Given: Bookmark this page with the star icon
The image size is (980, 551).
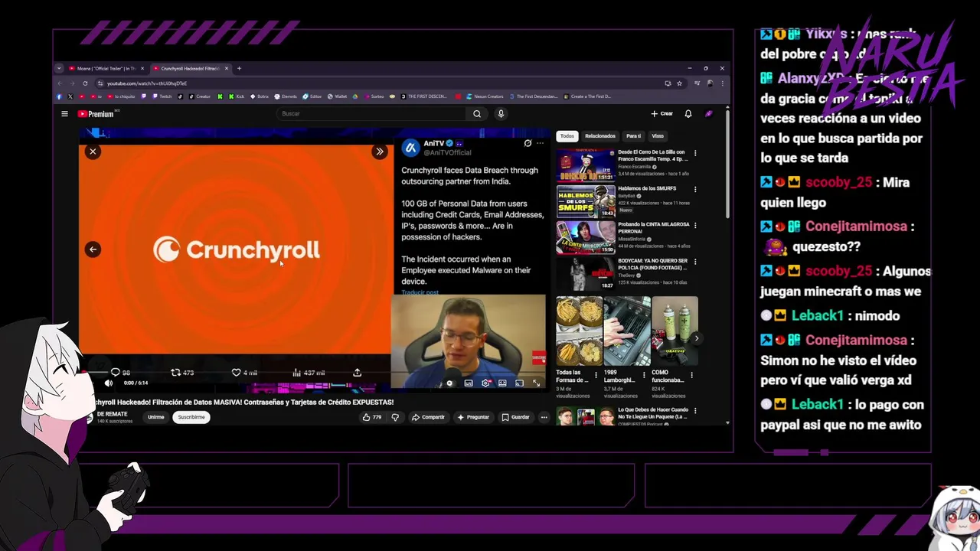Looking at the screenshot, I should click(x=679, y=83).
